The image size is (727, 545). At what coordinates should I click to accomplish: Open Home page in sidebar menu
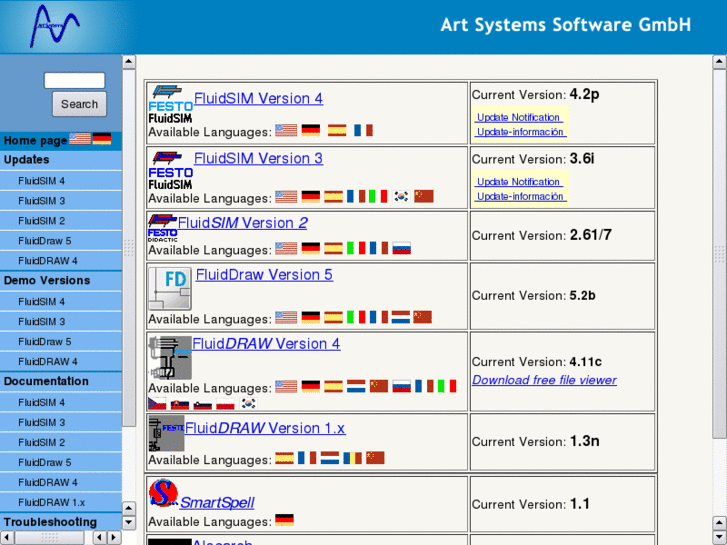(35, 141)
